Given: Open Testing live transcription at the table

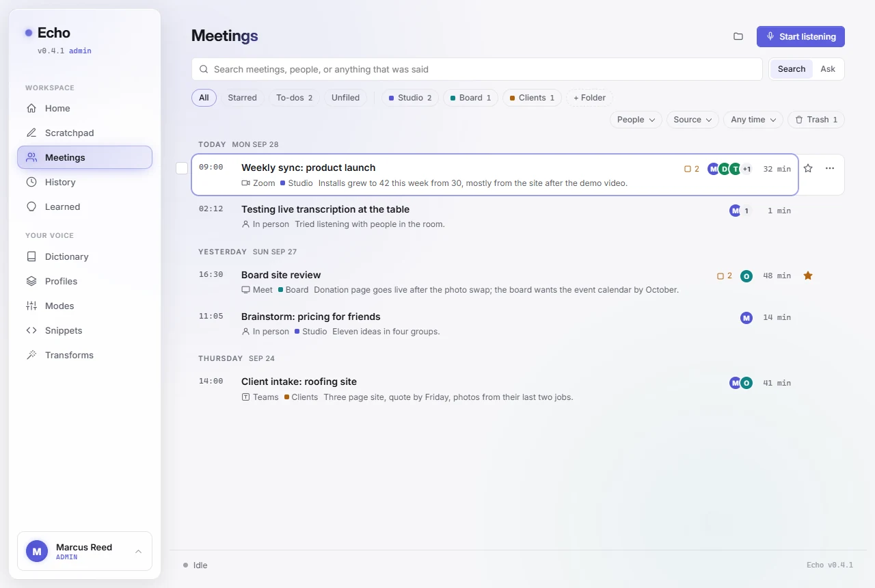Looking at the screenshot, I should [x=495, y=216].
